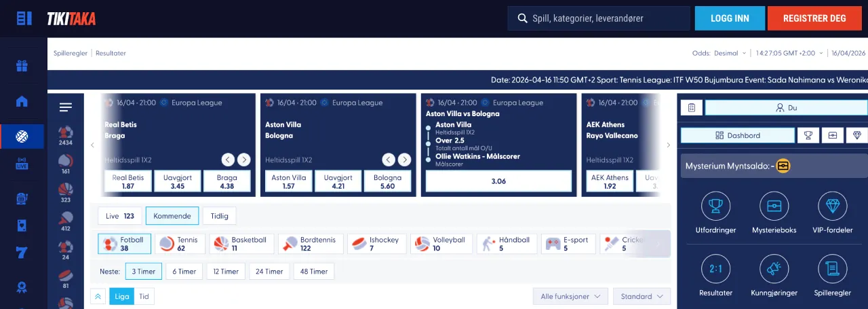Screen dimensions: 868x309
Task: Open the gift promotions icon in sidebar
Action: pyautogui.click(x=22, y=66)
